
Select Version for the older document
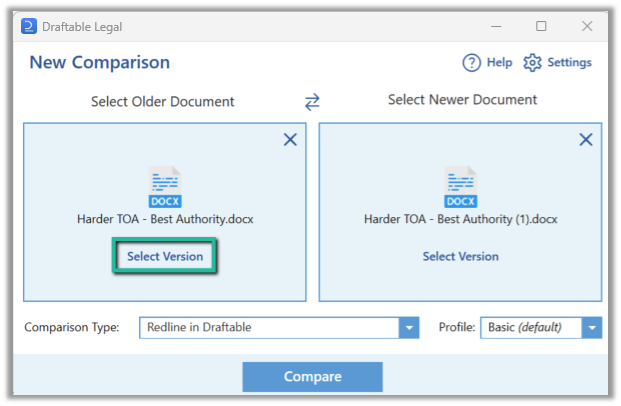(x=165, y=256)
